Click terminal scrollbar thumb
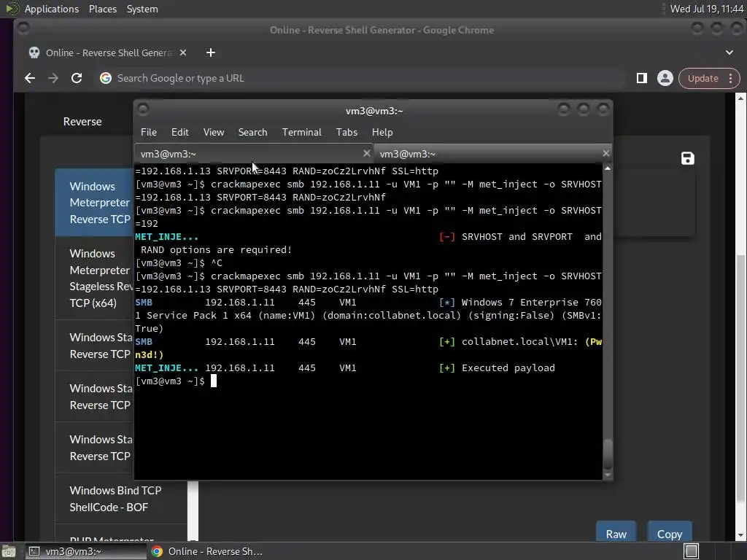The image size is (747, 560). [x=608, y=454]
